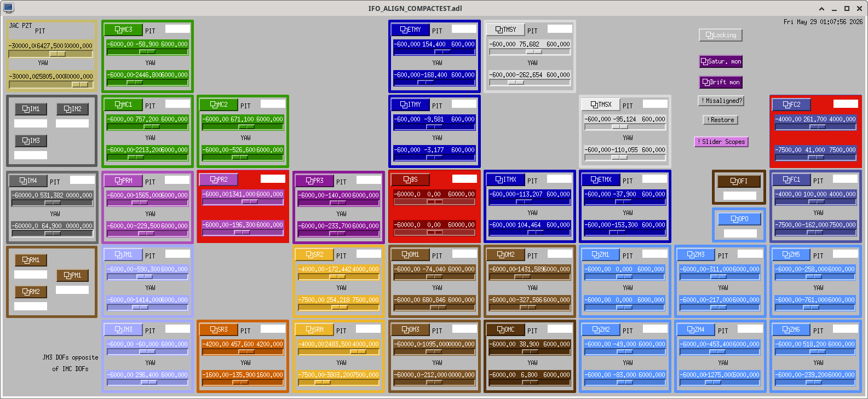Open the PR3 related display
This screenshot has width=868, height=399.
pyautogui.click(x=314, y=181)
